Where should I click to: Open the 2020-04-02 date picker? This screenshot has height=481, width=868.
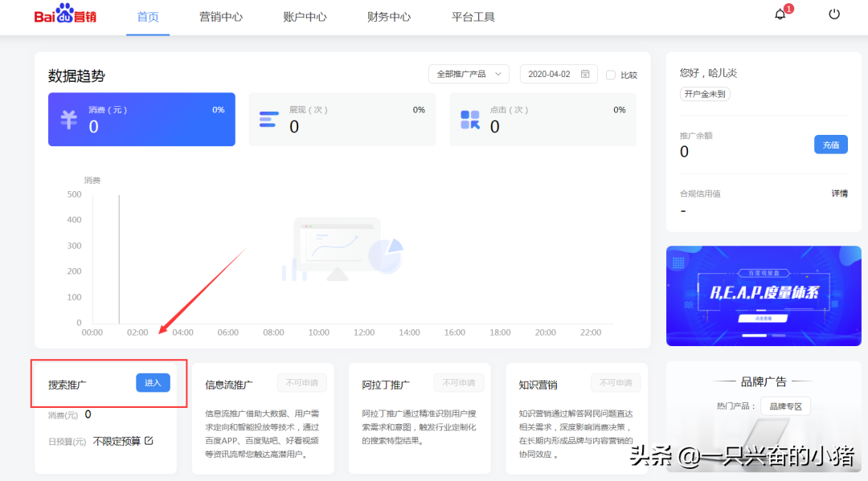coord(551,74)
